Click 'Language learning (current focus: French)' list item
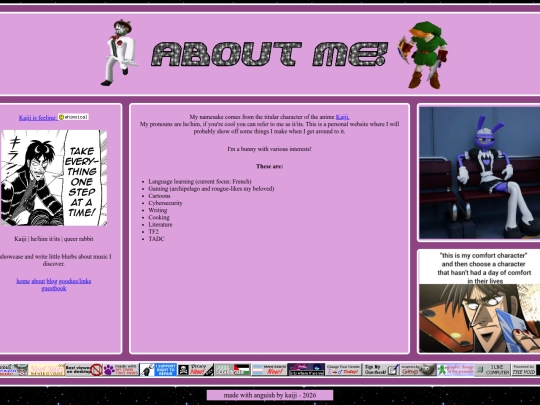Screen dimensions: 540x405 (200, 181)
